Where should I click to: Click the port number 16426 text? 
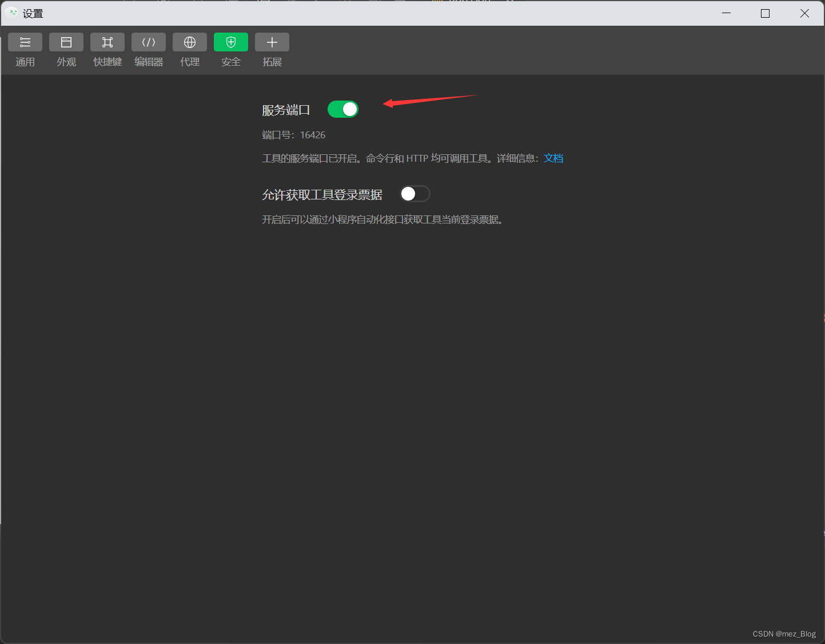313,135
